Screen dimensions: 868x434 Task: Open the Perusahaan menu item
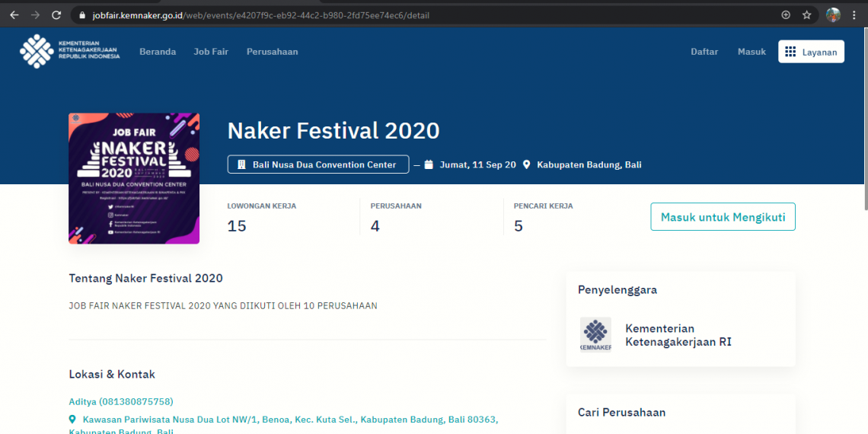(x=273, y=52)
